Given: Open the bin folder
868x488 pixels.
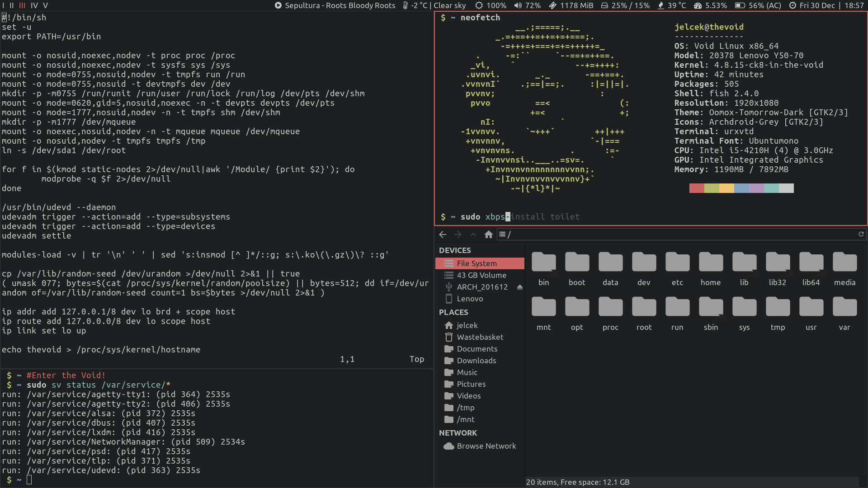Looking at the screenshot, I should (544, 269).
